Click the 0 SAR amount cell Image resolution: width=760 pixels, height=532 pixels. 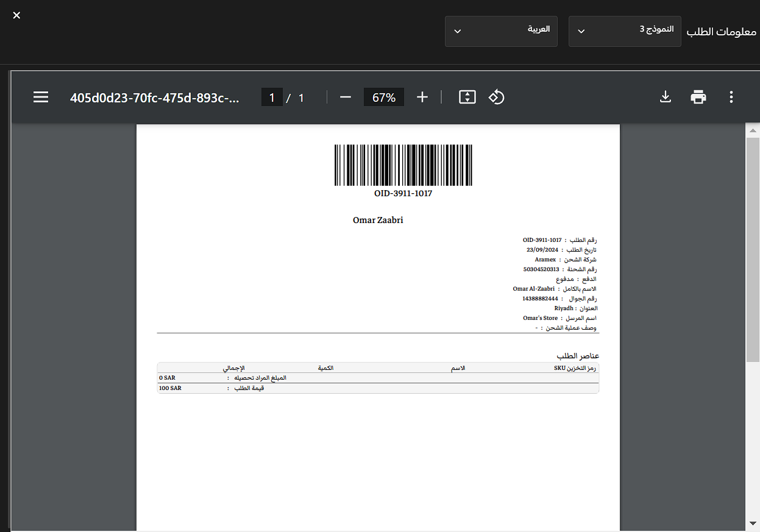point(167,378)
